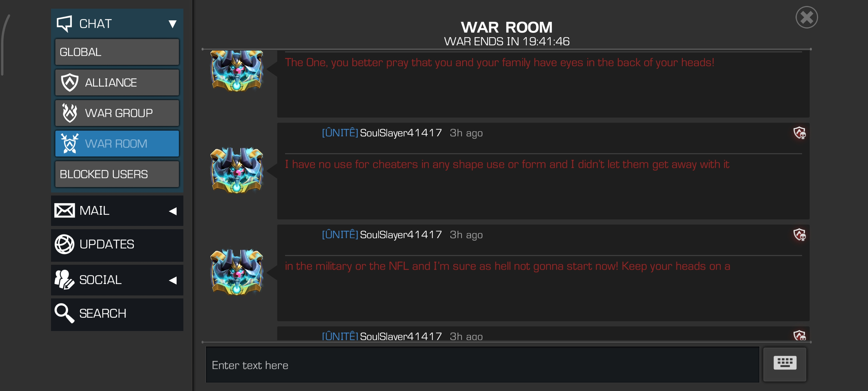The height and width of the screenshot is (391, 868).
Task: Tap the avatar beside the cheaters message
Action: [237, 170]
